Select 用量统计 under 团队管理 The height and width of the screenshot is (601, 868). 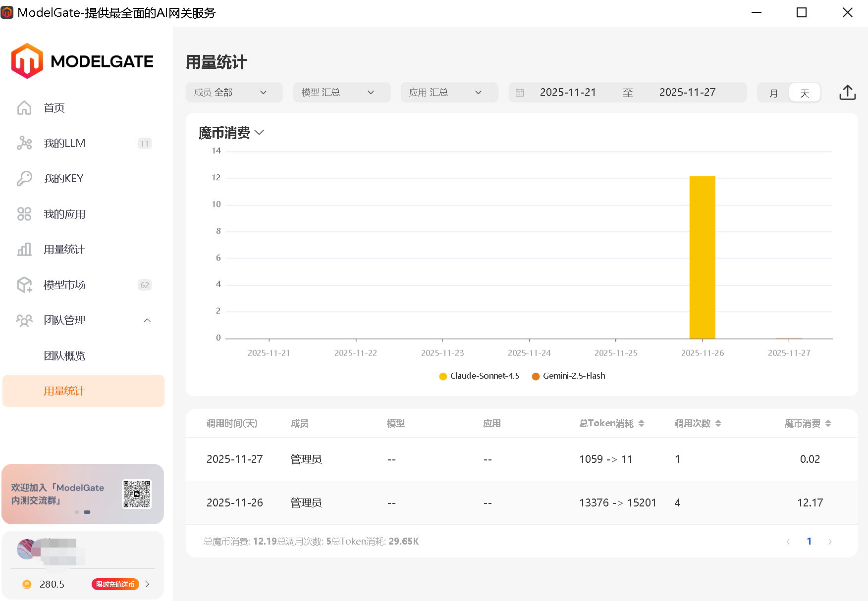click(64, 391)
